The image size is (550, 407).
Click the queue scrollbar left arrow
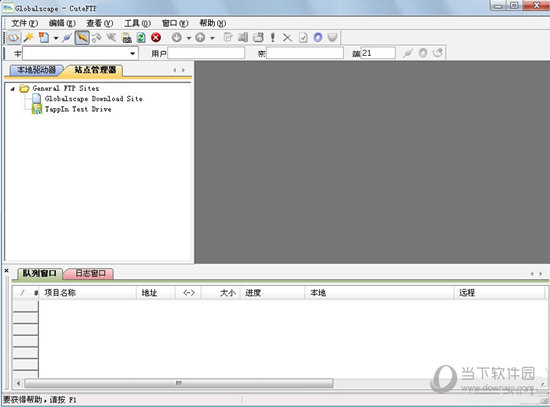click(19, 383)
